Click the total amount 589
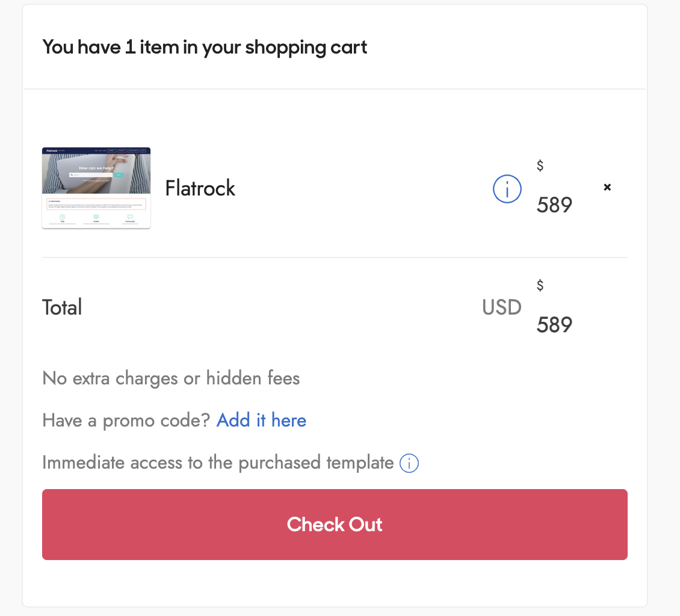Image resolution: width=680 pixels, height=616 pixels. 554,325
